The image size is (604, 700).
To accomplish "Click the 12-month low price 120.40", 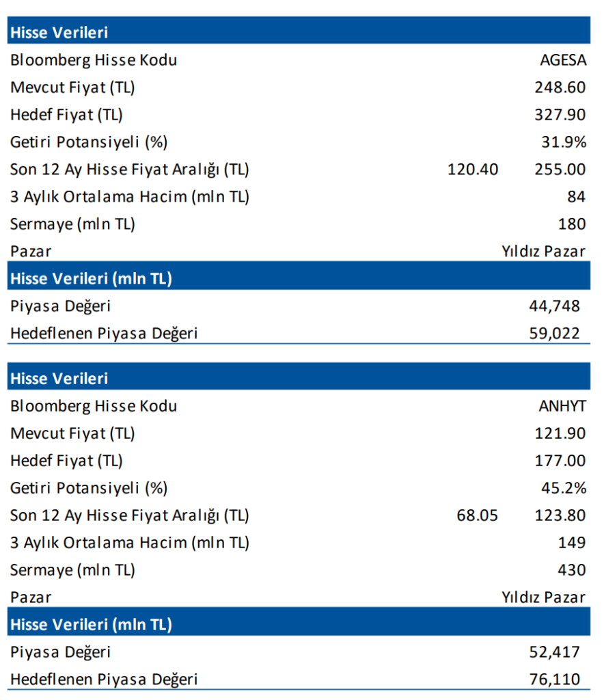I will (473, 169).
